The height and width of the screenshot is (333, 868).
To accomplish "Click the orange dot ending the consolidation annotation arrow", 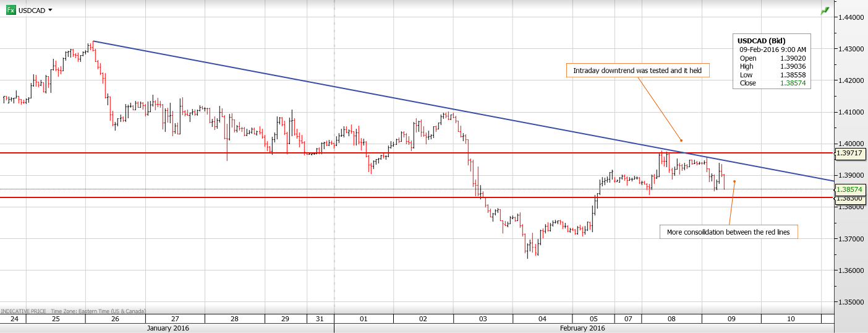I will pos(734,181).
